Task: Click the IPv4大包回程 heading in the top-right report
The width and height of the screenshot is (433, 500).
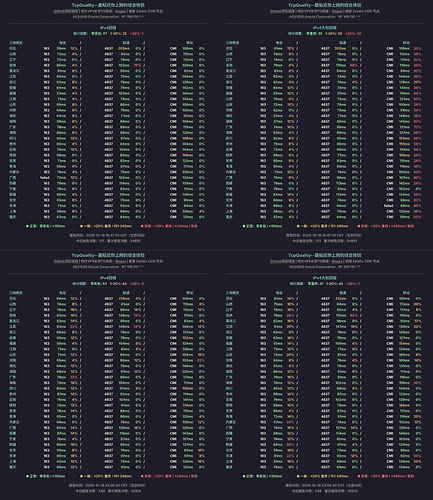Action: [x=325, y=28]
